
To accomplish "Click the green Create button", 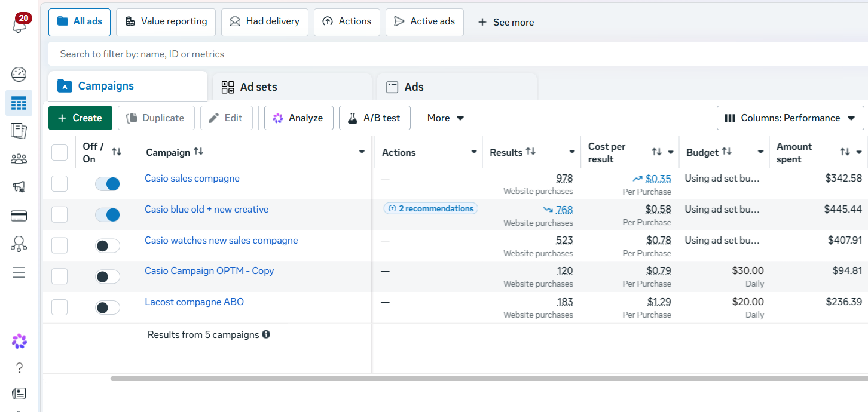I will (80, 118).
